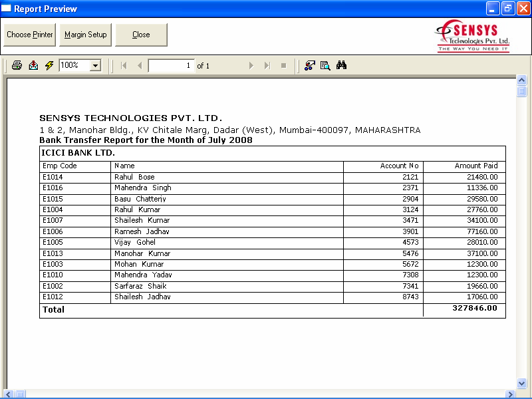Click the Sensys Technologies logo

click(x=473, y=36)
